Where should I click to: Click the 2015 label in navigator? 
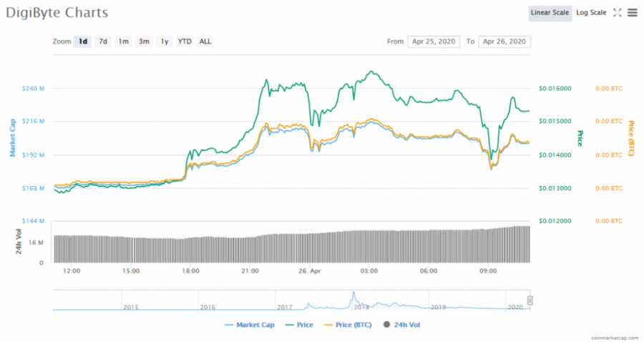coord(131,307)
